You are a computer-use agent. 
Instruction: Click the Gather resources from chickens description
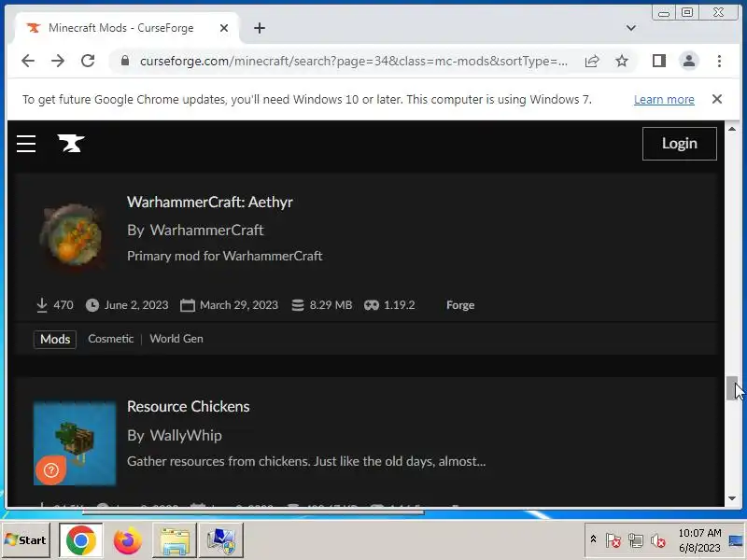tap(306, 461)
